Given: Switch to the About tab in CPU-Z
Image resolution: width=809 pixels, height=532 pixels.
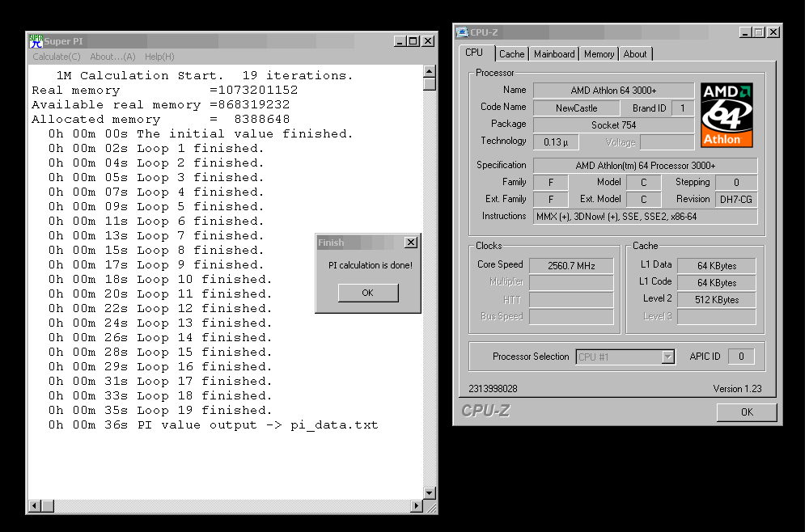Looking at the screenshot, I should pyautogui.click(x=634, y=54).
